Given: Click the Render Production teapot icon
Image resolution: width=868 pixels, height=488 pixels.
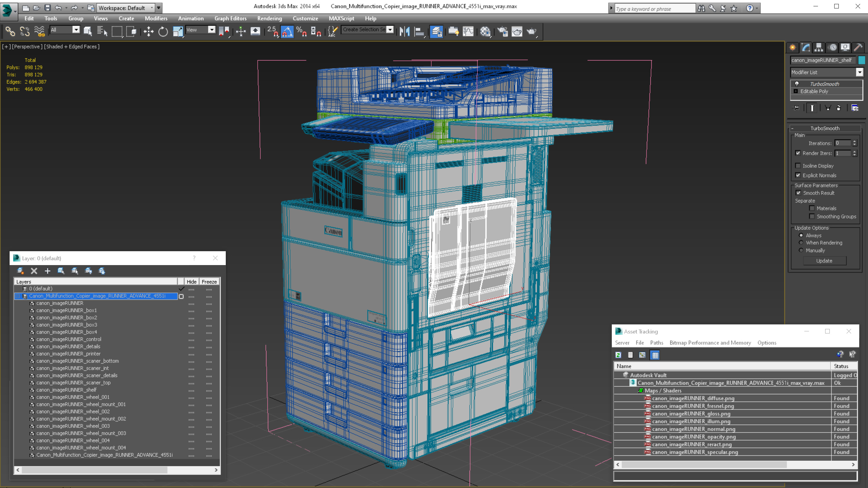Looking at the screenshot, I should [531, 31].
